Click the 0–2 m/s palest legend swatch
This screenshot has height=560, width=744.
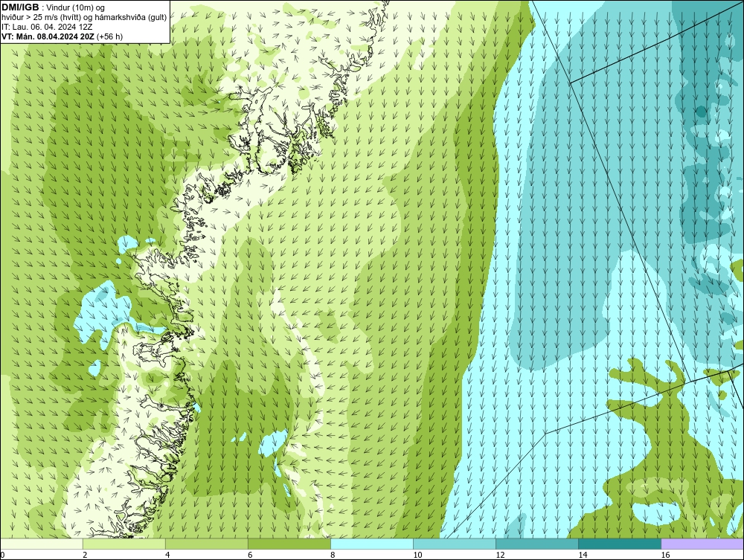point(42,544)
